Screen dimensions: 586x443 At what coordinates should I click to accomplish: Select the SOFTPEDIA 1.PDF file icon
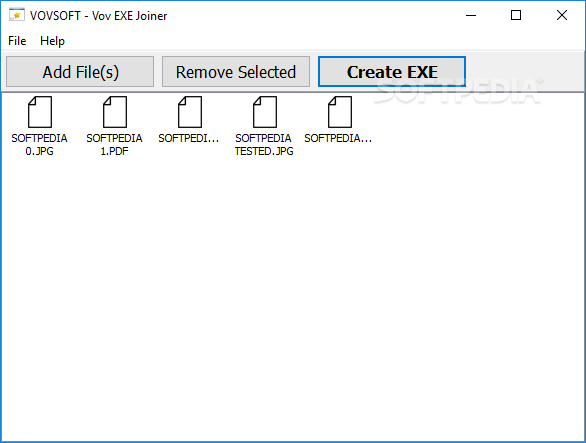115,112
